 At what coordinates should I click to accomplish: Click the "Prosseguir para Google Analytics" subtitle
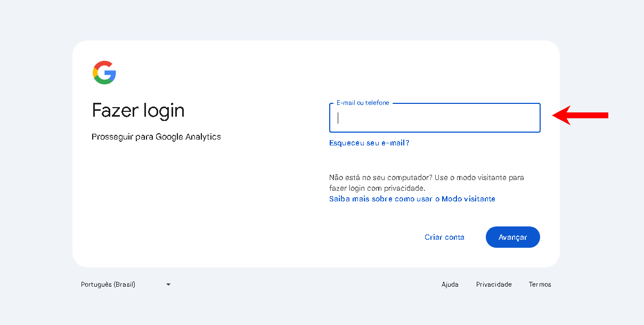click(156, 137)
